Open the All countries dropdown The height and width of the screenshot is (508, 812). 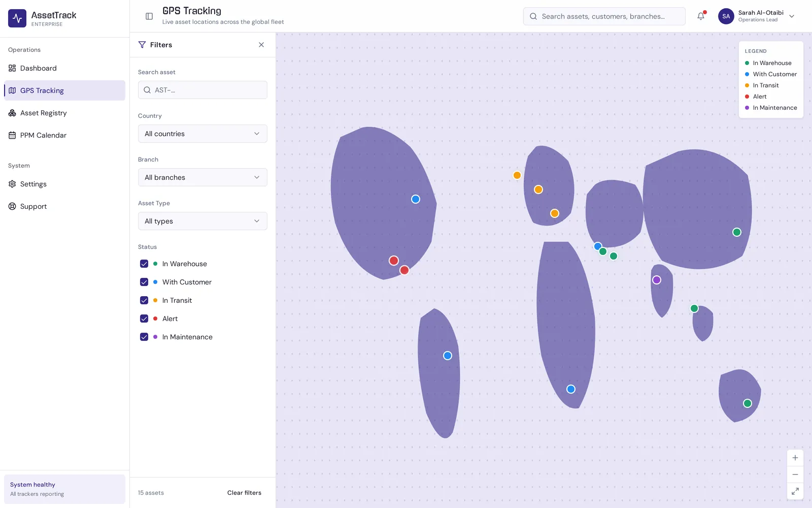click(x=202, y=134)
